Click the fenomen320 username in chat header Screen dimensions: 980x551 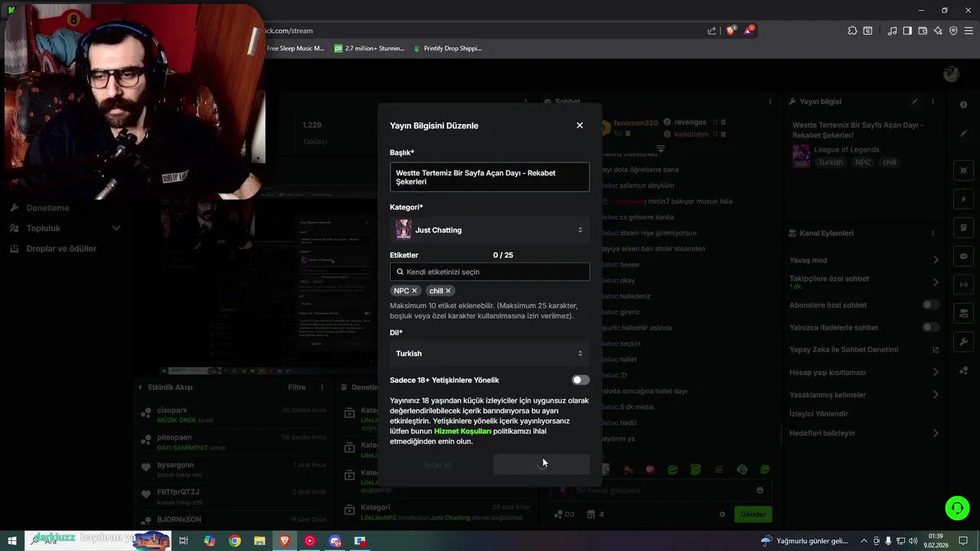[x=635, y=123]
